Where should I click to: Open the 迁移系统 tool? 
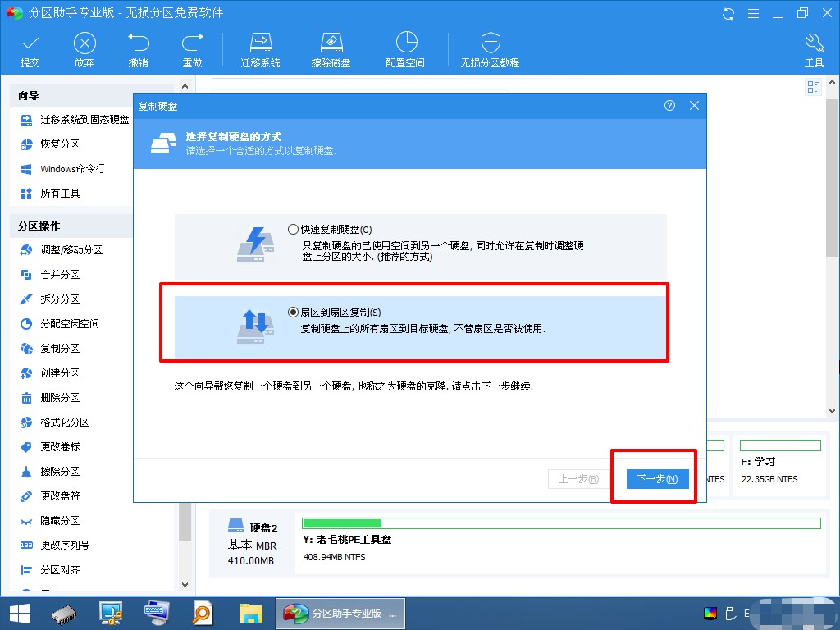pyautogui.click(x=260, y=50)
